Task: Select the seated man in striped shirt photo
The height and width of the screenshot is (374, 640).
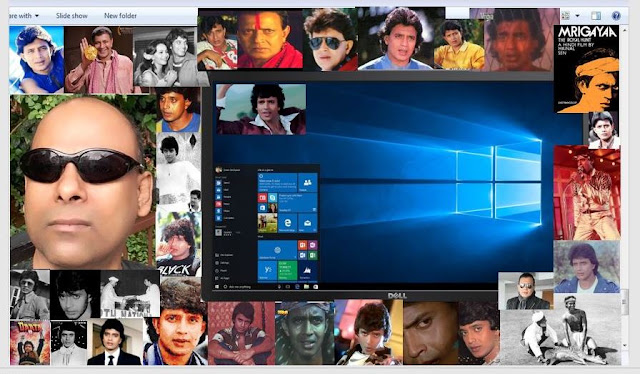Action: 241,333
